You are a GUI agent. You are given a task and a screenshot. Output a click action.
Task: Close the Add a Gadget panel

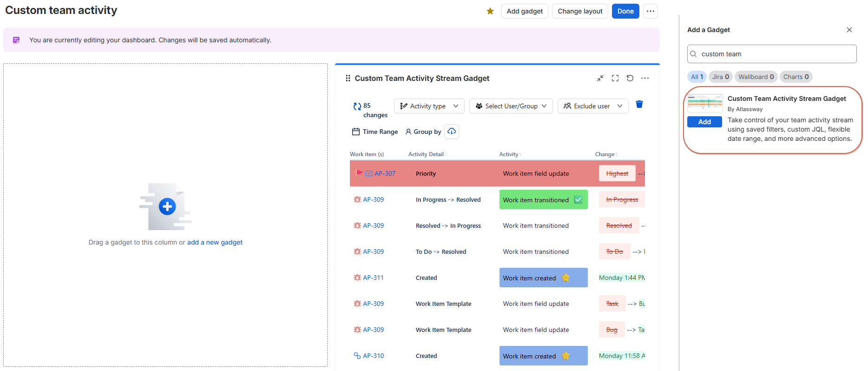[849, 30]
